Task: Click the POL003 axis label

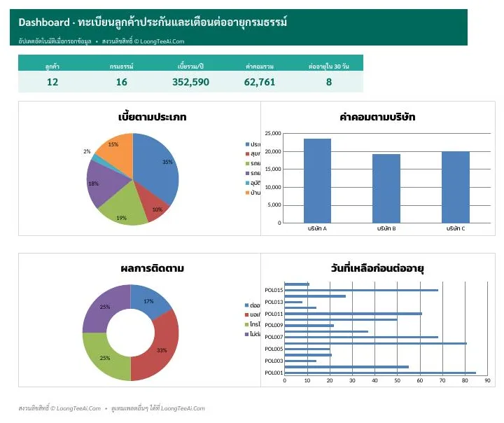Action: (274, 361)
